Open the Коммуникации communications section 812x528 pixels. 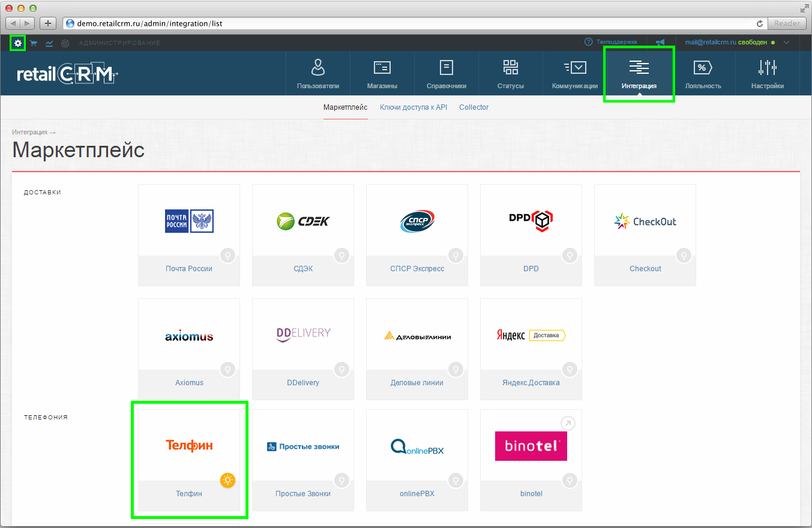point(575,73)
